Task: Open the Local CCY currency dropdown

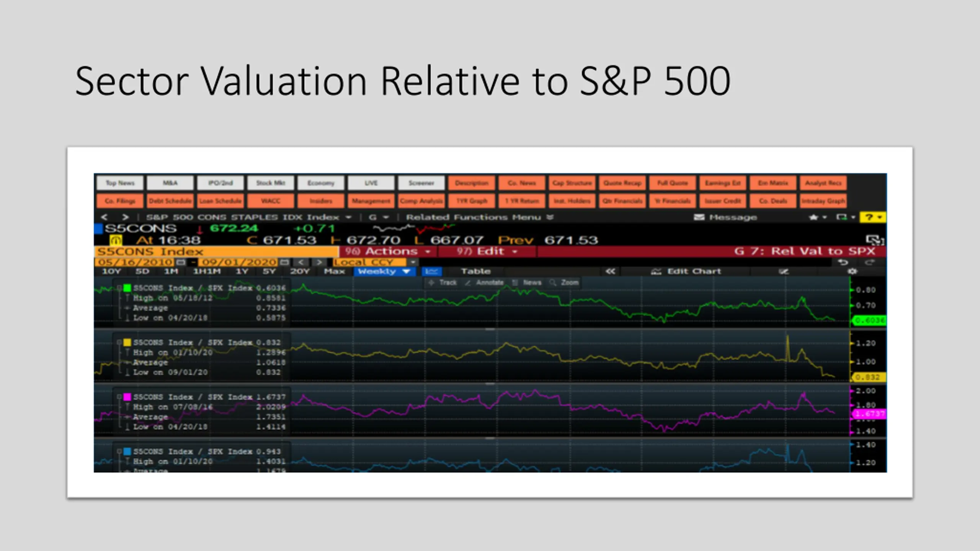Action: [413, 262]
